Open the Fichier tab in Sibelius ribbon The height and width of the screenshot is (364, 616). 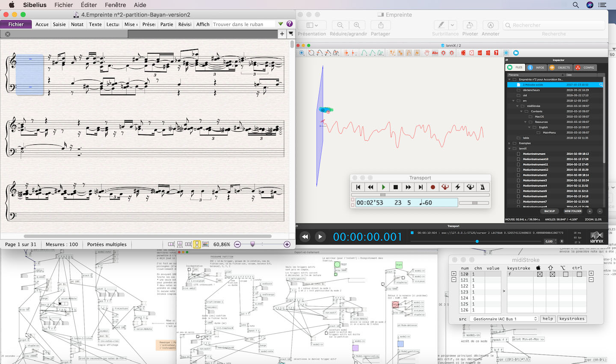(16, 24)
